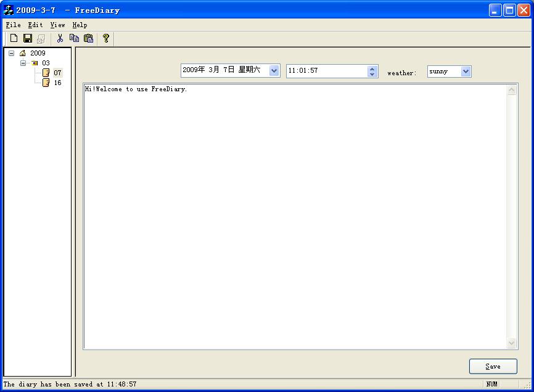Collapse the 2009 year tree node
The image size is (534, 392).
12,53
